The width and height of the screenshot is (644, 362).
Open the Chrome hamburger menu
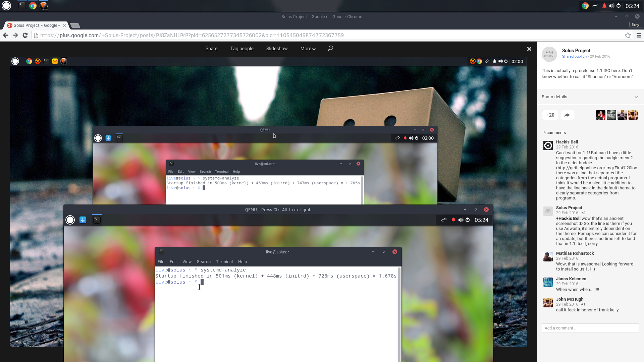click(639, 35)
